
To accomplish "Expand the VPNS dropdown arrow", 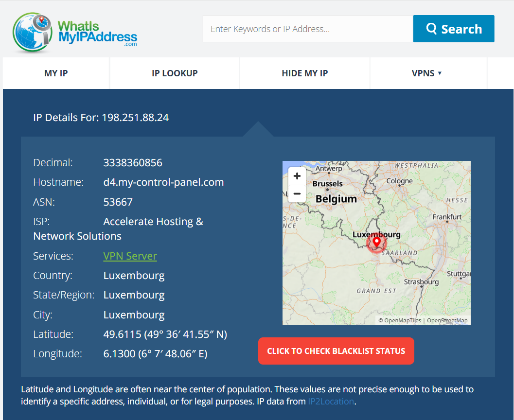I will click(x=440, y=73).
